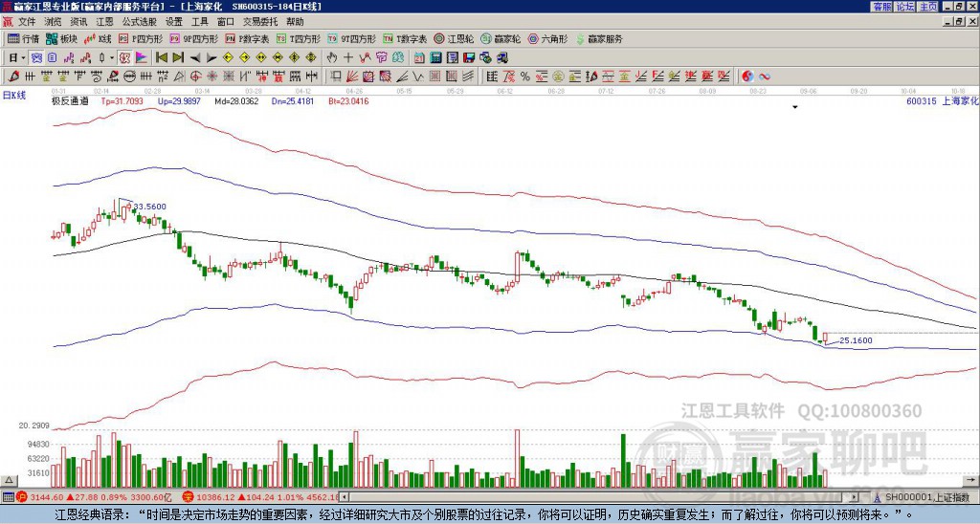Click the 33.5600 high price label
Viewport: 980px width, 524px height.
[x=150, y=207]
